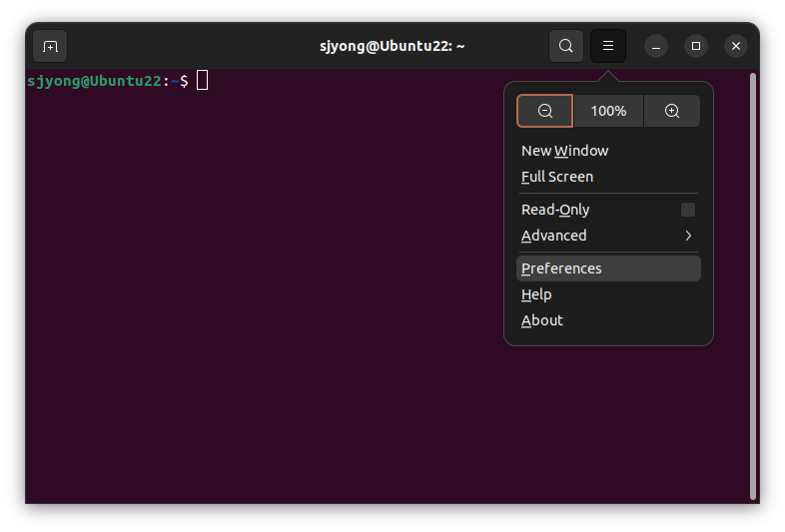
Task: Open Preferences
Action: pos(608,268)
